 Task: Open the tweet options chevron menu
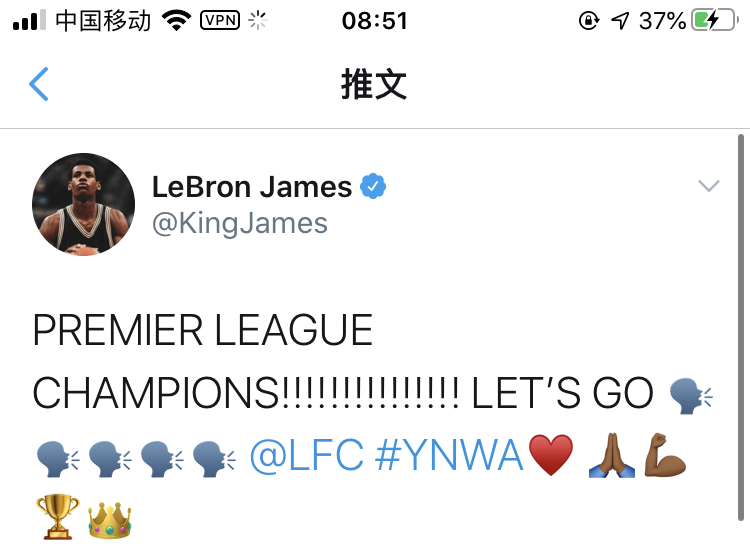point(708,186)
